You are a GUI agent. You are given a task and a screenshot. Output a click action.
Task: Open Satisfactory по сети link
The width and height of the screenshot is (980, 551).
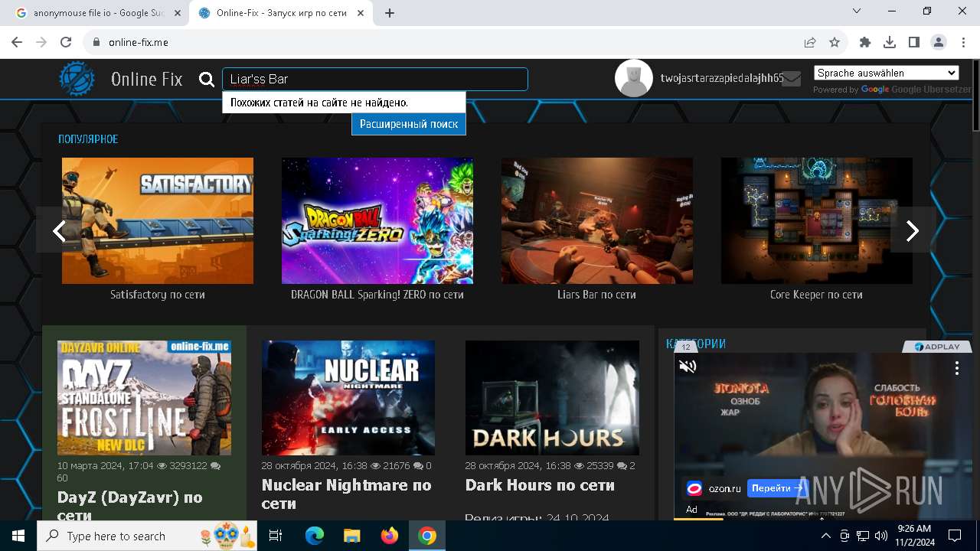(158, 295)
